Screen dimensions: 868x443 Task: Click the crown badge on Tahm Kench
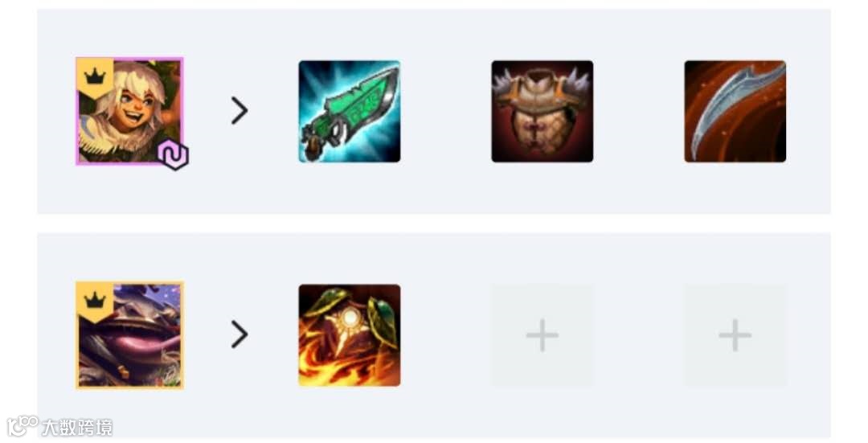point(95,301)
